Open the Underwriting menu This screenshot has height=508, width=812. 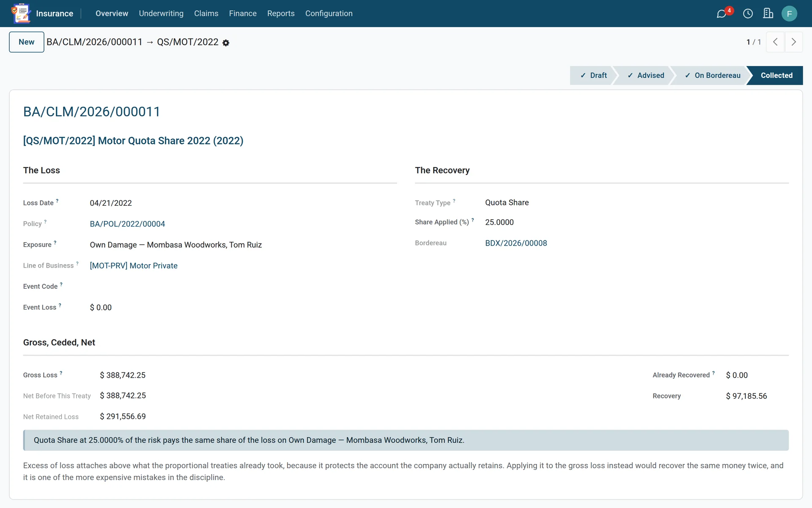tap(161, 14)
